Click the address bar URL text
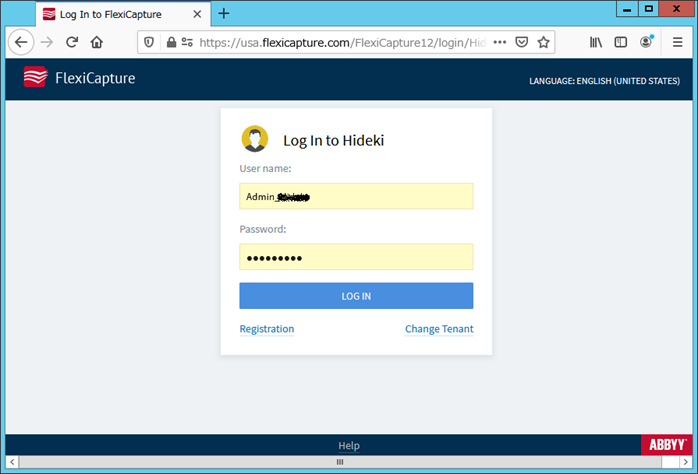The height and width of the screenshot is (474, 698). coord(343,42)
